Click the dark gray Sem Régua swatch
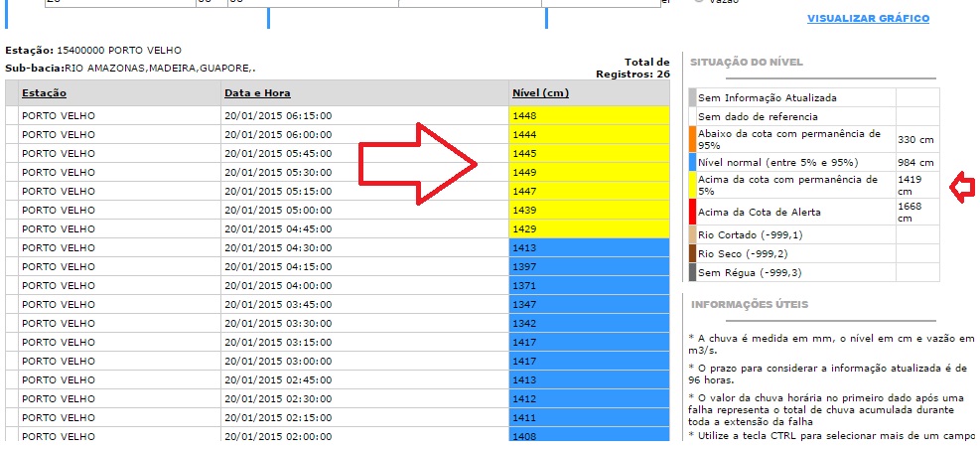The width and height of the screenshot is (980, 451). click(692, 272)
